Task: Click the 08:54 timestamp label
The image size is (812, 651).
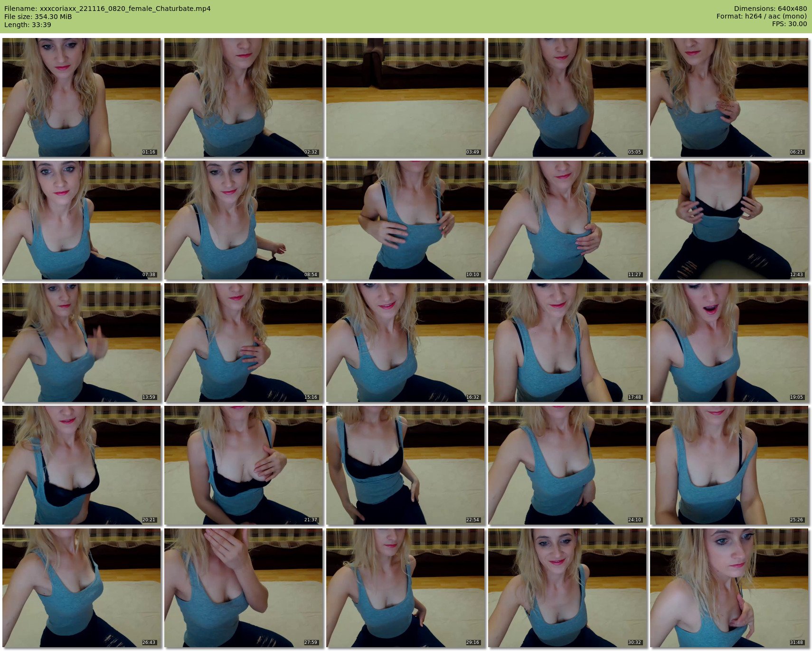Action: tap(311, 275)
